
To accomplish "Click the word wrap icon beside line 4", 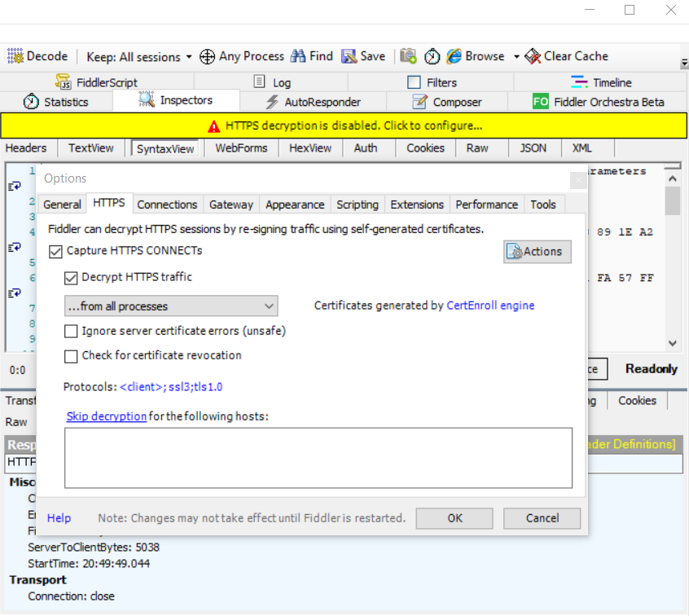I will (14, 248).
